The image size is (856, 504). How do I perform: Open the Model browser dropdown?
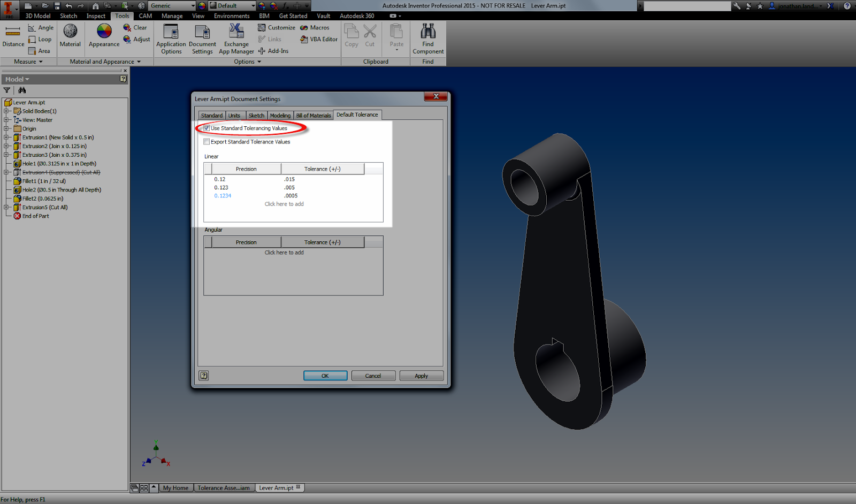[x=17, y=79]
